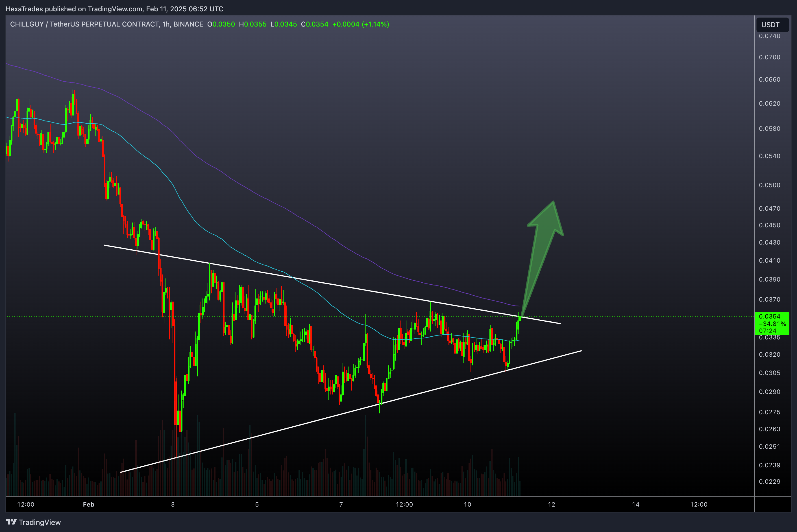Click the green current price label 0.0354

pos(770,316)
